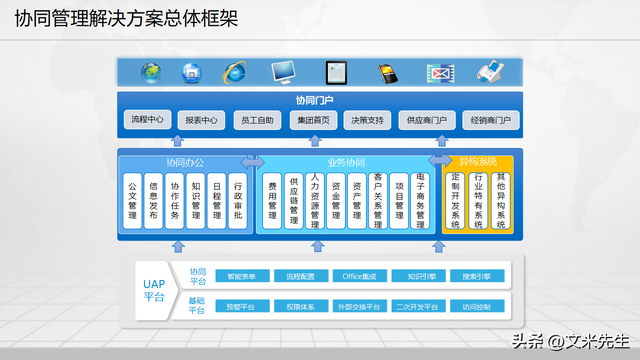Click the tablet device icon
The width and height of the screenshot is (640, 360).
(x=336, y=73)
